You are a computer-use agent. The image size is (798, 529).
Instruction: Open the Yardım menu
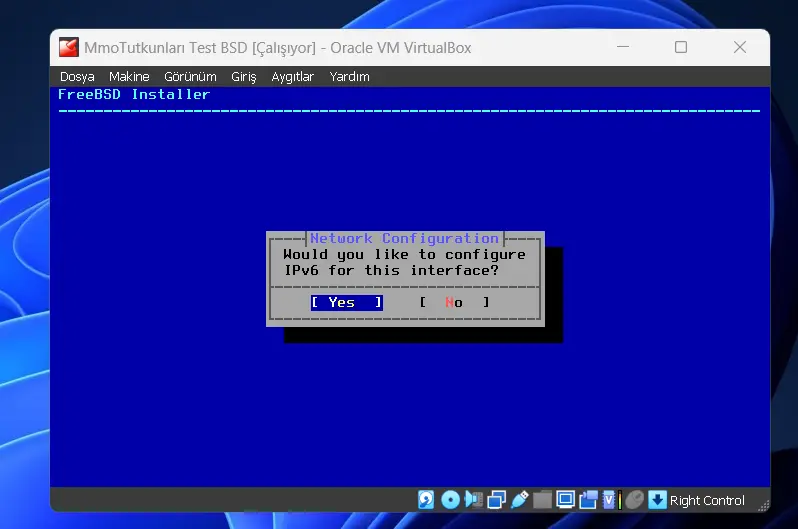pos(350,77)
